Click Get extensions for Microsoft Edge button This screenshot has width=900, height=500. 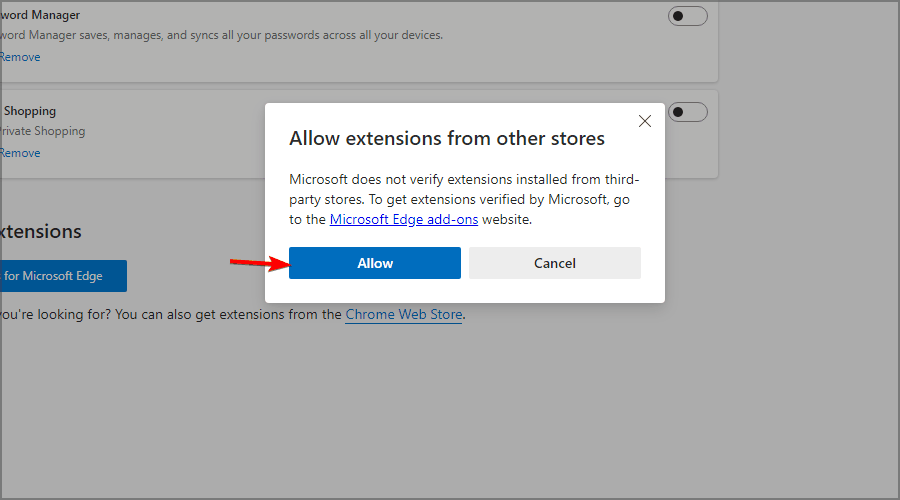tap(62, 276)
